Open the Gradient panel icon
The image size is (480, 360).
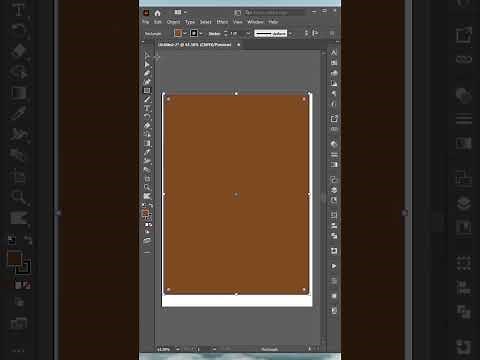334,164
